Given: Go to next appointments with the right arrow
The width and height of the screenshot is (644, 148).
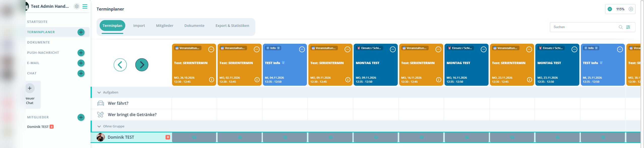Looking at the screenshot, I should 142,65.
